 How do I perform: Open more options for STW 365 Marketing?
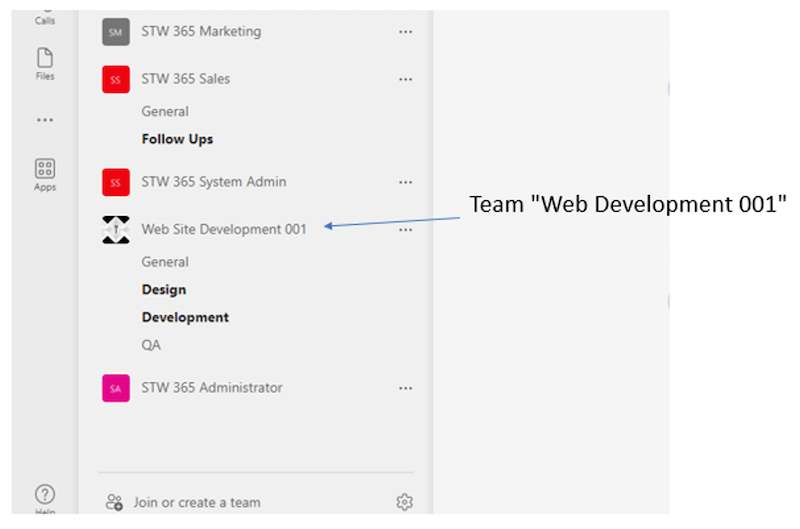tap(406, 32)
